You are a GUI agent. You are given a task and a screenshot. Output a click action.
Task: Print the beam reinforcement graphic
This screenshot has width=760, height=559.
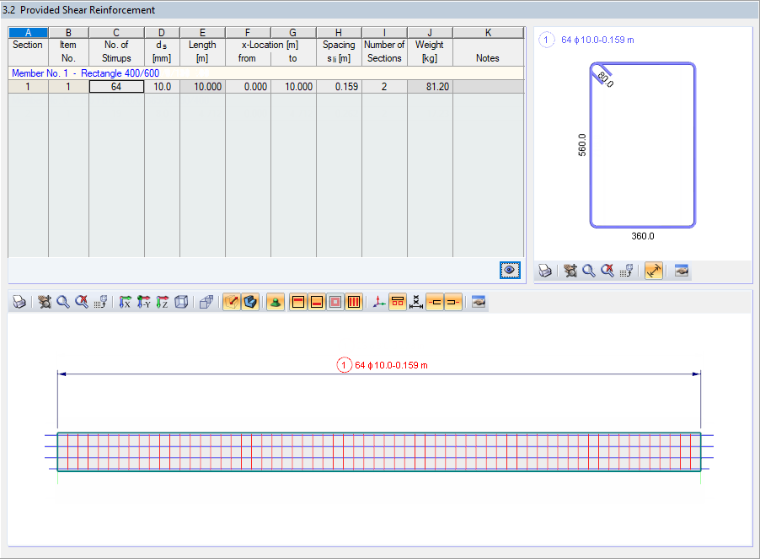tap(19, 302)
